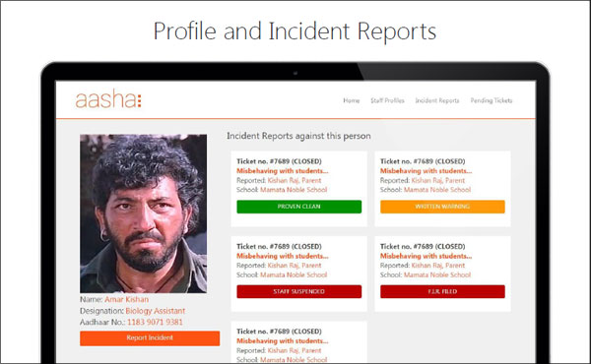Click reporter Kishan Raj in Proven Clean card

pyautogui.click(x=295, y=180)
